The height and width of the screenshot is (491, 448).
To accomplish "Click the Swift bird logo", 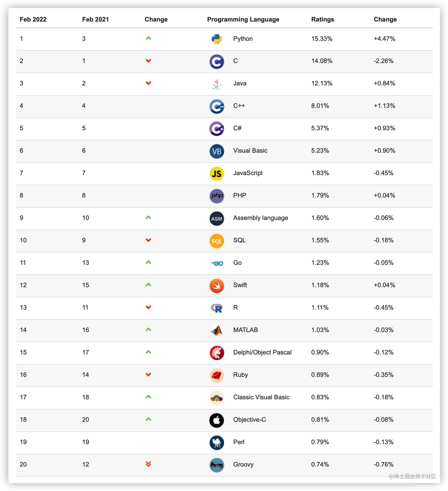I will 217,286.
